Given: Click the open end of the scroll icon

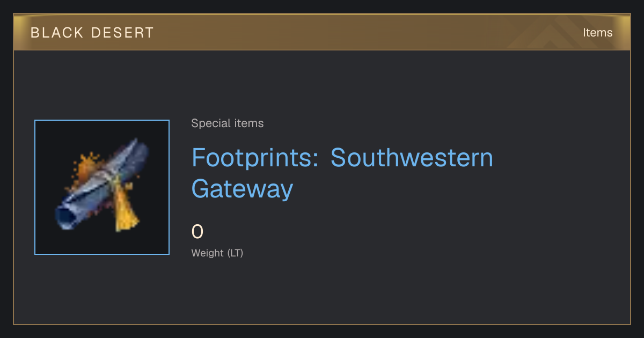Looking at the screenshot, I should pyautogui.click(x=66, y=216).
